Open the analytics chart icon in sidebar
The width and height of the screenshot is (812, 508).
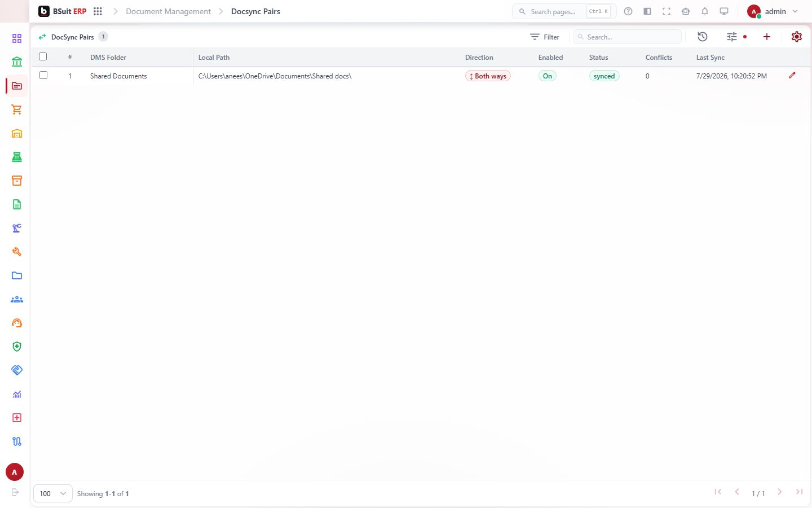[x=17, y=394]
